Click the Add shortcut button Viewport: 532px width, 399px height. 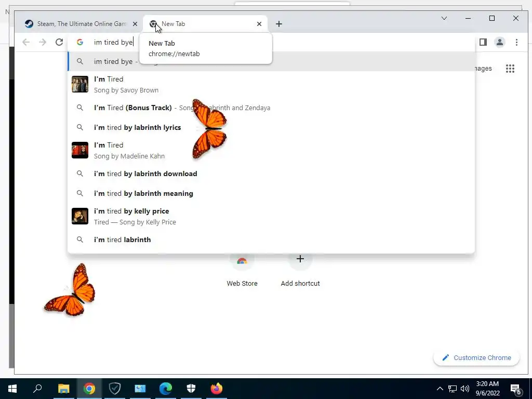point(300,271)
